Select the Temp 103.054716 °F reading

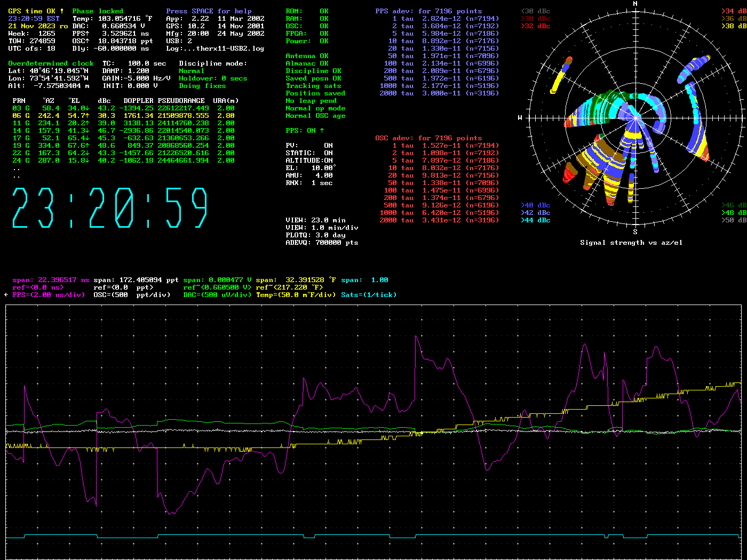pos(113,19)
